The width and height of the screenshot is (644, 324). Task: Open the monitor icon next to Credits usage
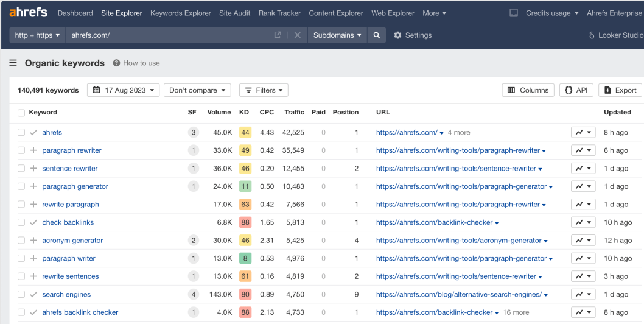tap(513, 13)
